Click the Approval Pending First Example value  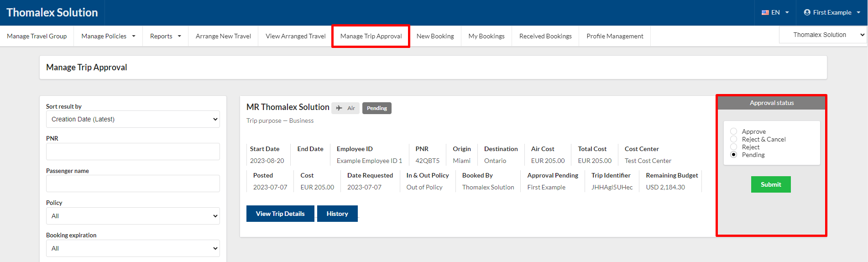[546, 187]
